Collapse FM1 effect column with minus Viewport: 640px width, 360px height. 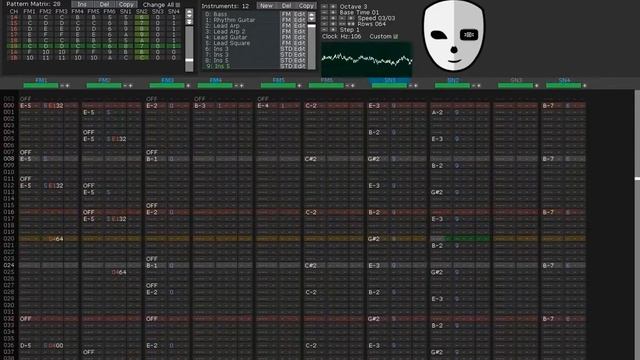[x=62, y=86]
